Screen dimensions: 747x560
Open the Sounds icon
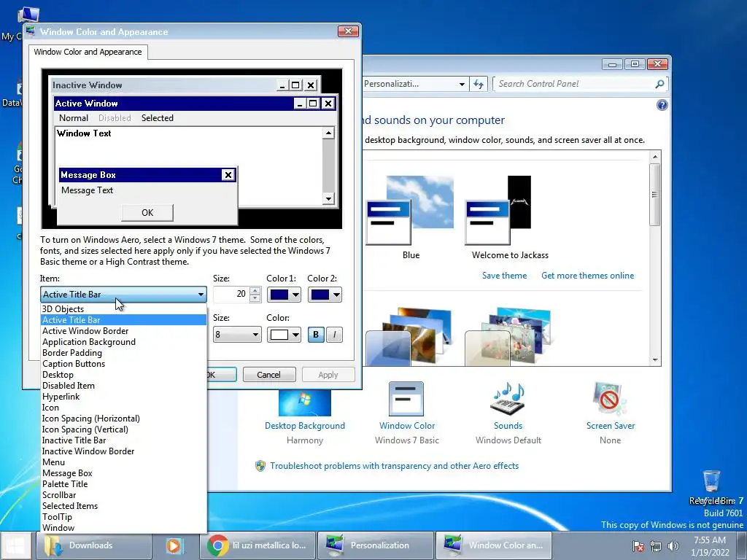coord(508,399)
